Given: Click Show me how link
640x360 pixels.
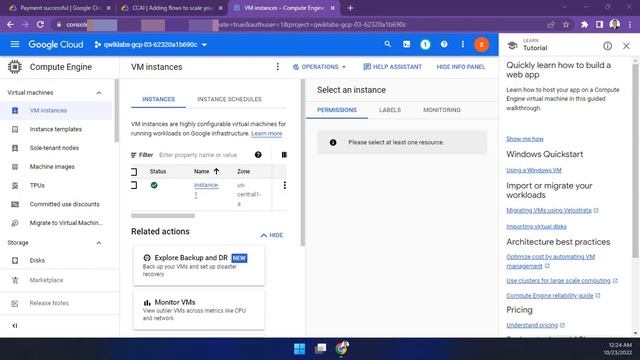Looking at the screenshot, I should click(x=525, y=139).
